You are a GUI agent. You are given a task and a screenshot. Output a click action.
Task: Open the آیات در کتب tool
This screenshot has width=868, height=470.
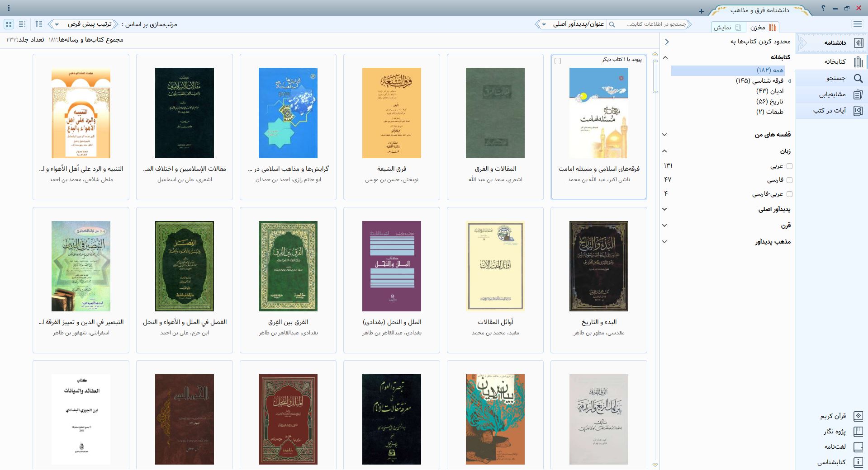click(x=832, y=111)
